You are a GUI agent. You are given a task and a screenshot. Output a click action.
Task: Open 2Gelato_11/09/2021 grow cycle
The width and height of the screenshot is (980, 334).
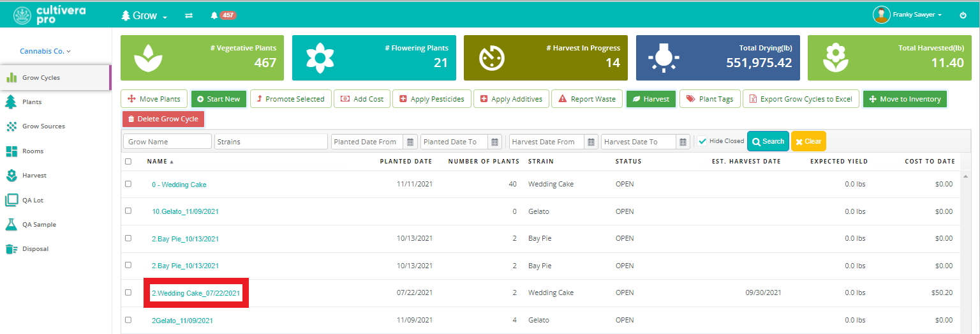click(x=182, y=321)
